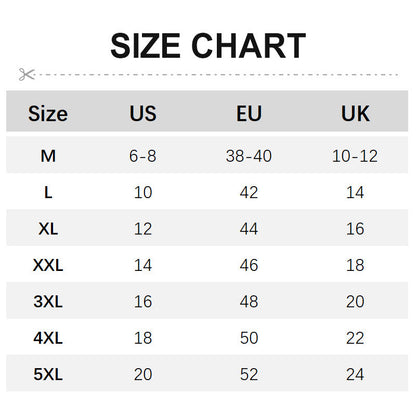
Task: Select the Size column header
Action: (48, 114)
